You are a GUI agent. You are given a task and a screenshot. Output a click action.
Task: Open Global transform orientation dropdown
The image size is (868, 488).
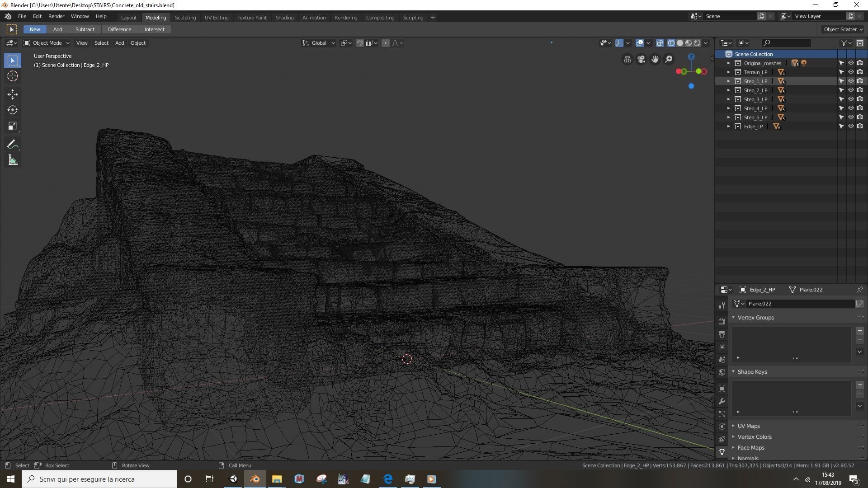coord(318,43)
